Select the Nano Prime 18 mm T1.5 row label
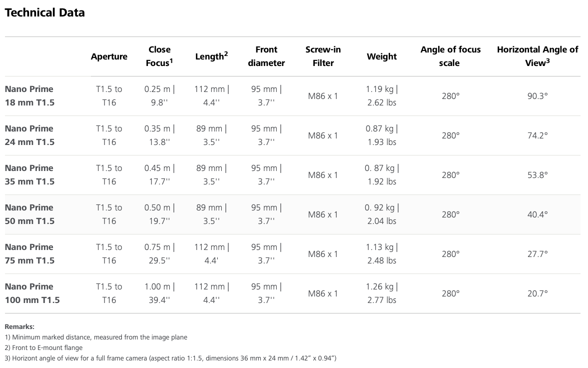 click(29, 95)
